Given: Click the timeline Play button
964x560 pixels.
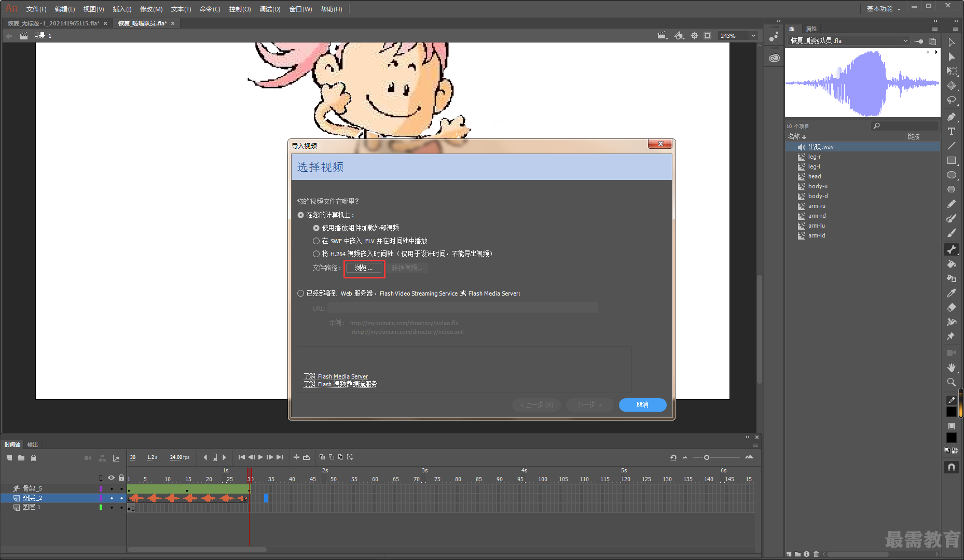Looking at the screenshot, I should [260, 457].
